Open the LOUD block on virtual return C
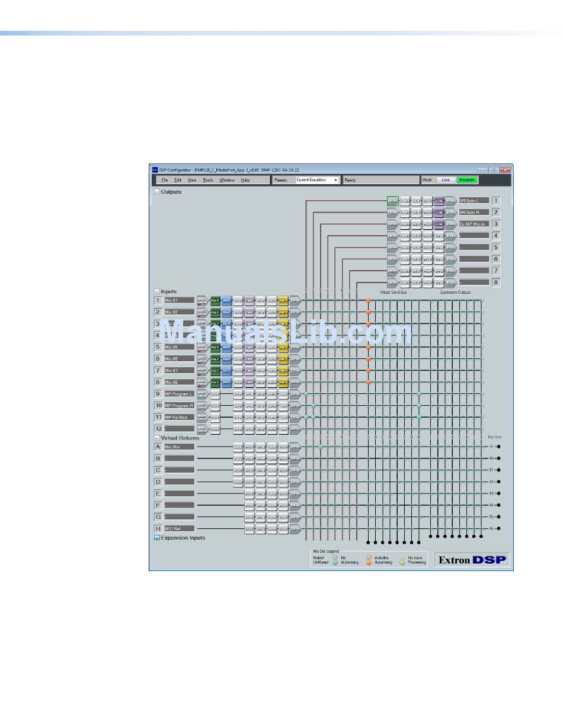The width and height of the screenshot is (563, 728). 272,470
